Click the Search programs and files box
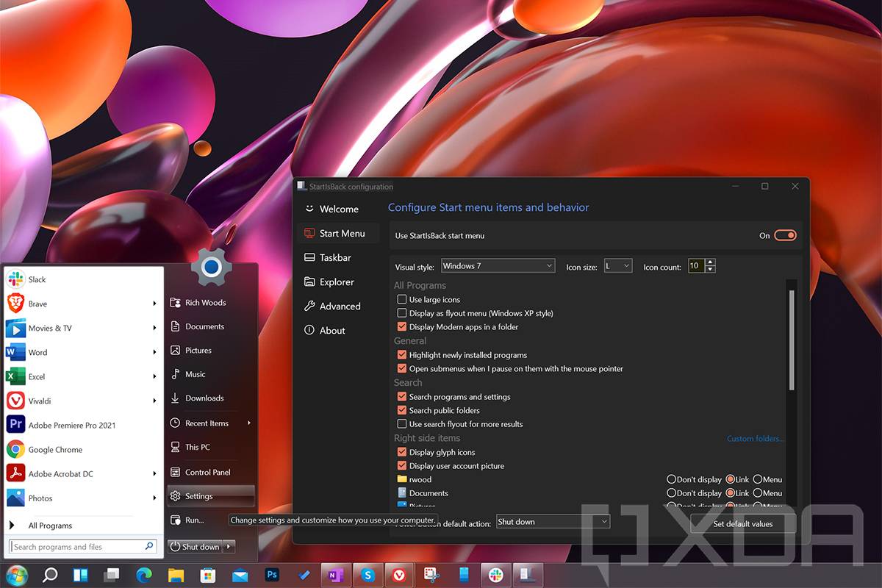882x588 pixels. [x=77, y=547]
